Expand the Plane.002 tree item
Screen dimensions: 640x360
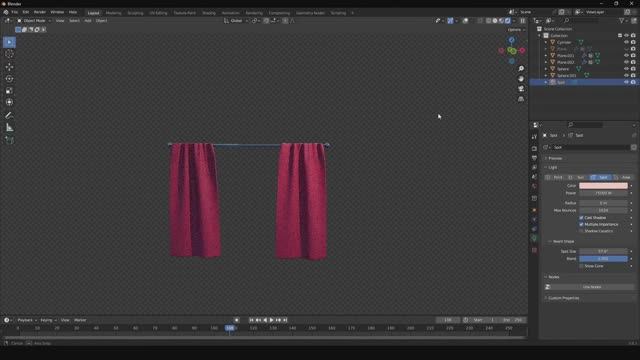pos(546,62)
